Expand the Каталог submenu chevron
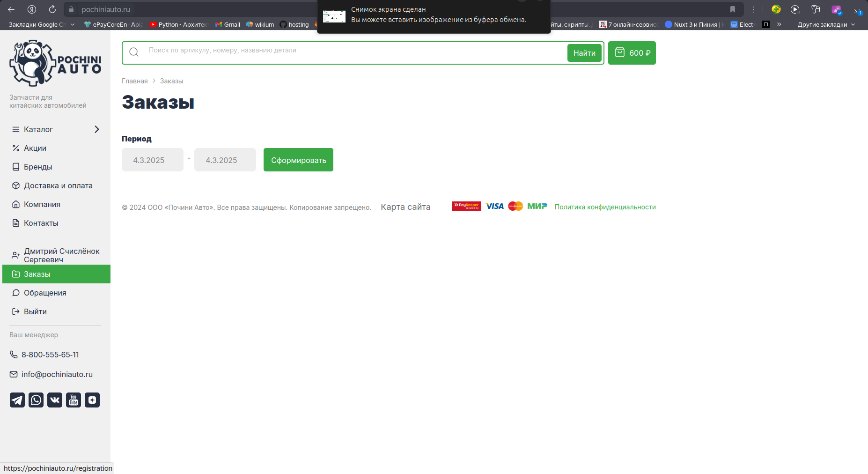Image resolution: width=868 pixels, height=474 pixels. coord(97,129)
